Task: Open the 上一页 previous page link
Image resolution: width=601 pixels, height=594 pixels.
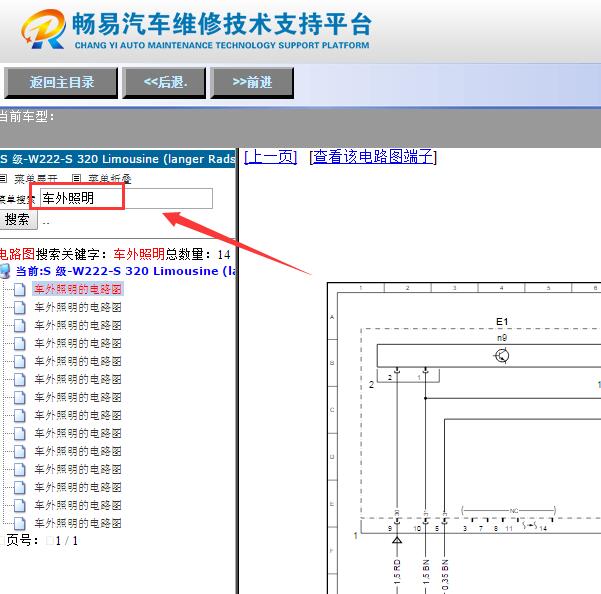Action: pyautogui.click(x=271, y=157)
